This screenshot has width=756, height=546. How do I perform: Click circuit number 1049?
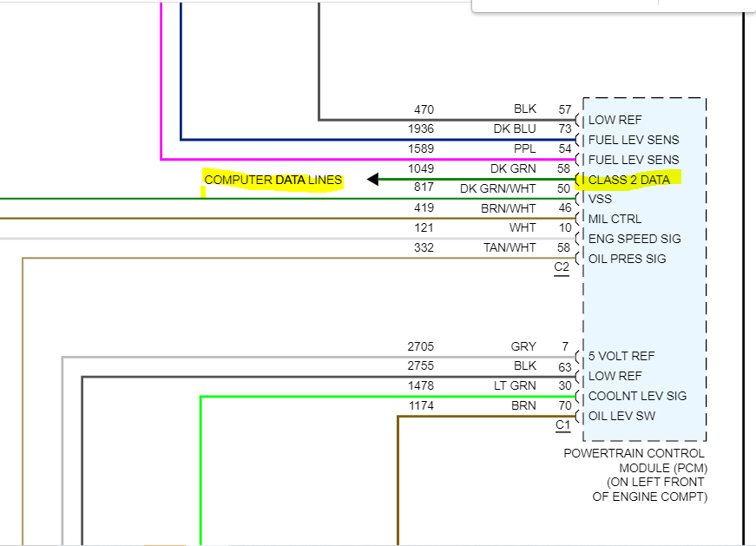point(420,168)
